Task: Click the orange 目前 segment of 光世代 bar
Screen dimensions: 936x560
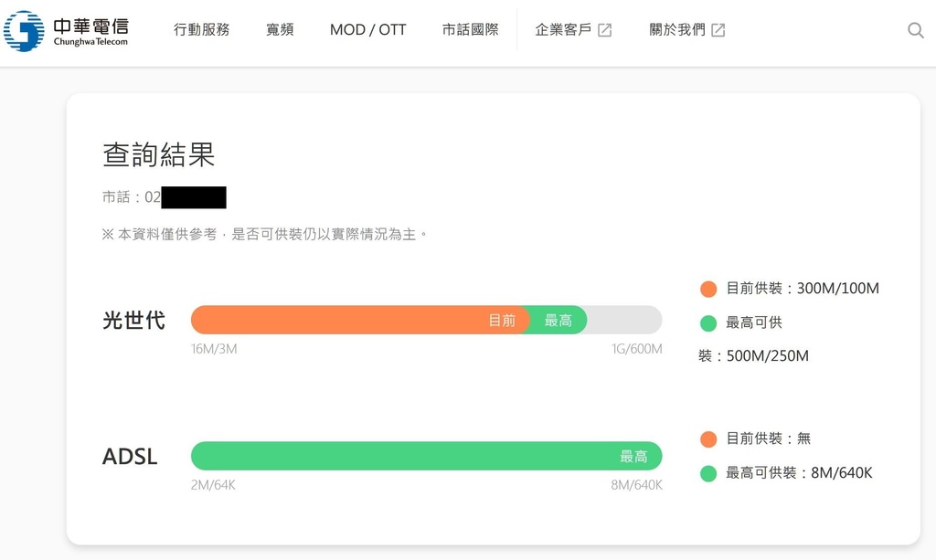Action: click(357, 320)
